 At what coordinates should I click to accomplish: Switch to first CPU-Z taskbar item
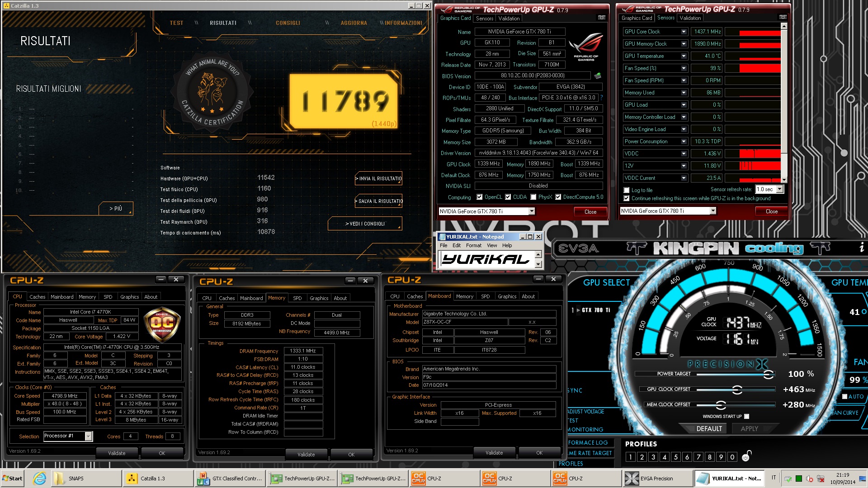point(444,479)
